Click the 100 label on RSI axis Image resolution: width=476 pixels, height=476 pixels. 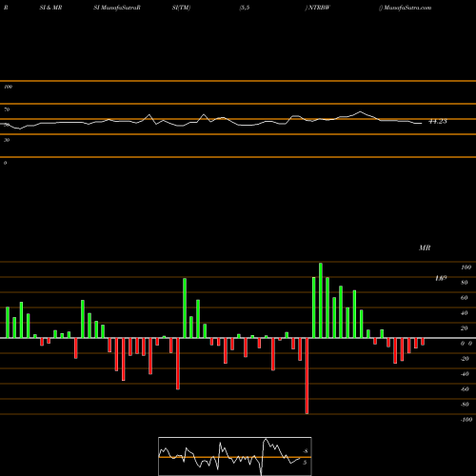[x=8, y=87]
